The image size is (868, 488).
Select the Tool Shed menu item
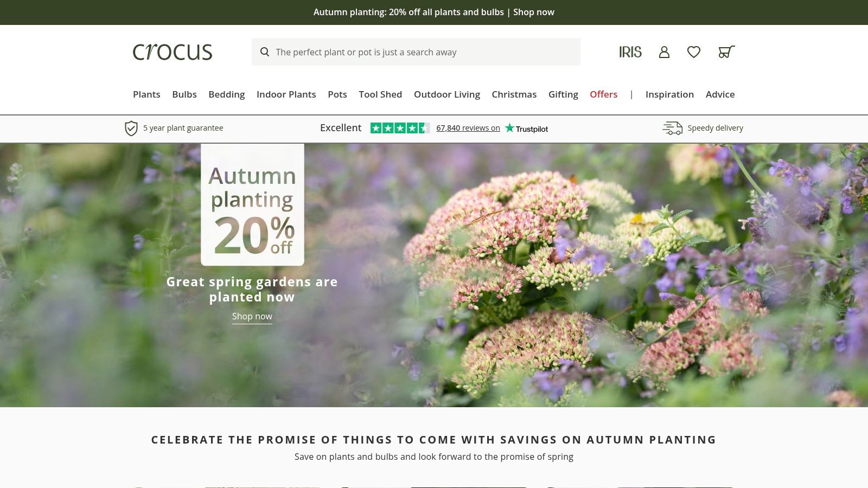(x=380, y=94)
